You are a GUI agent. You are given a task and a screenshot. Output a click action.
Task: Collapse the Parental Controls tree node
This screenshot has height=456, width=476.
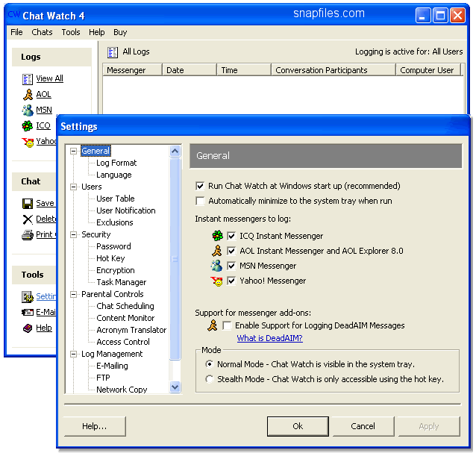(74, 294)
